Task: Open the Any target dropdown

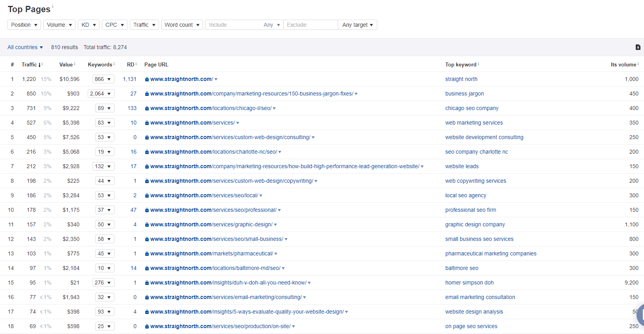Action: point(358,25)
